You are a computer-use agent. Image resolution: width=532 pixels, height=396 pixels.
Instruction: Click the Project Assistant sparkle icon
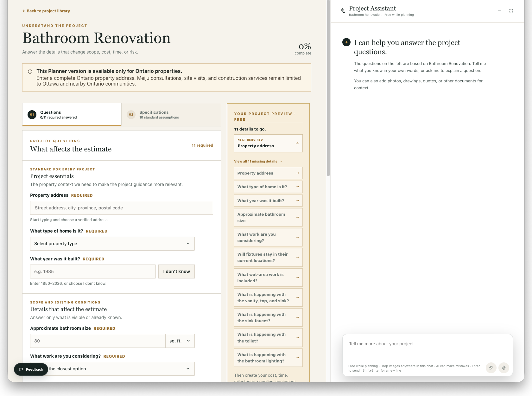point(343,11)
